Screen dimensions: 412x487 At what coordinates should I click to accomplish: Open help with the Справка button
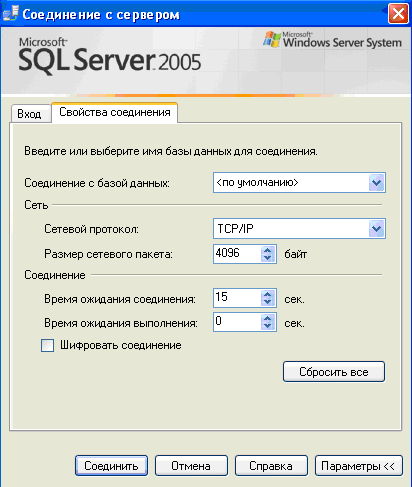point(271,466)
